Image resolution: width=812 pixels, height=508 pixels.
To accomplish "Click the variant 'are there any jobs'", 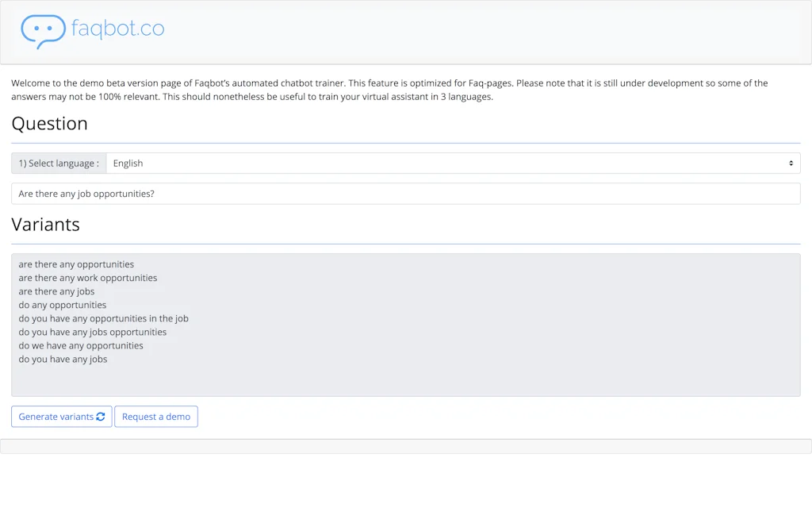I will tap(56, 291).
